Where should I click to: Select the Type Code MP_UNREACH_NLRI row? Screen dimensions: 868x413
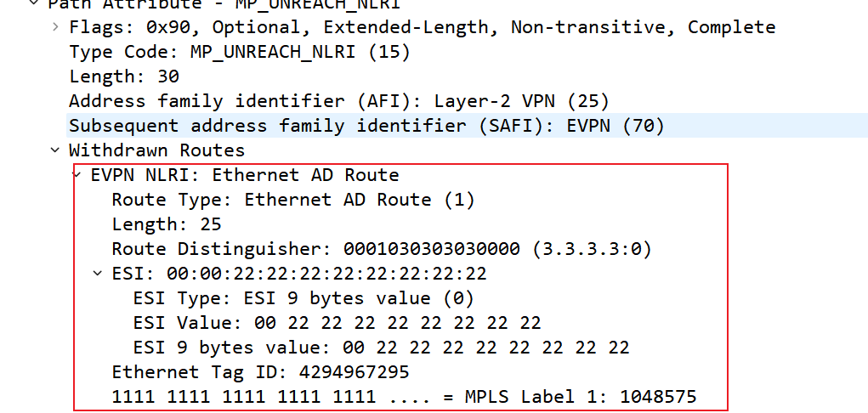click(x=239, y=52)
